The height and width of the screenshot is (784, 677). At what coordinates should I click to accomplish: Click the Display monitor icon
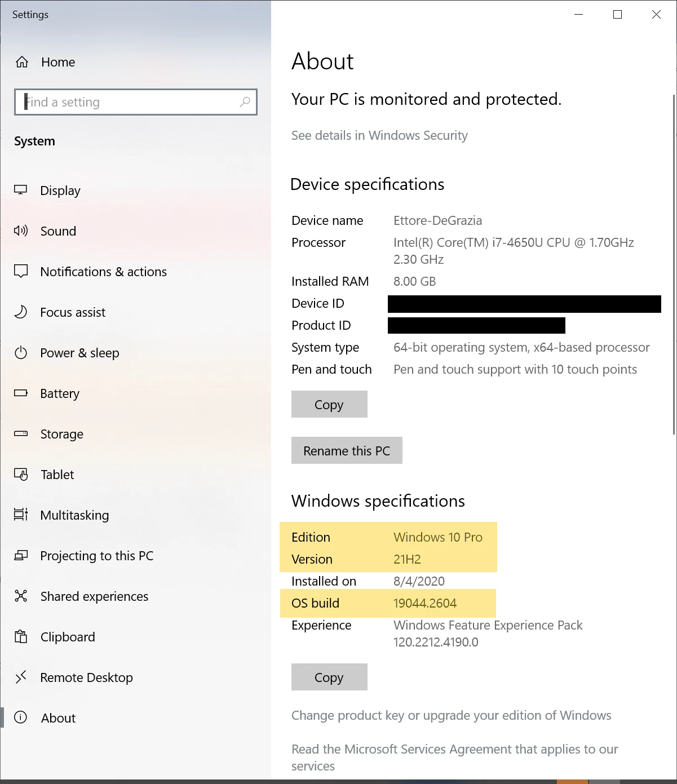[x=21, y=190]
